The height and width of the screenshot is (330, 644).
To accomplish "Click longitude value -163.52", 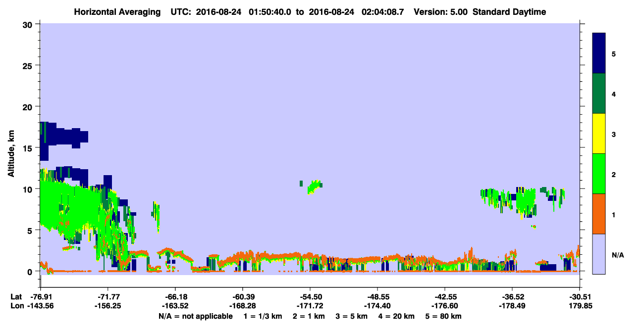I will [x=175, y=306].
